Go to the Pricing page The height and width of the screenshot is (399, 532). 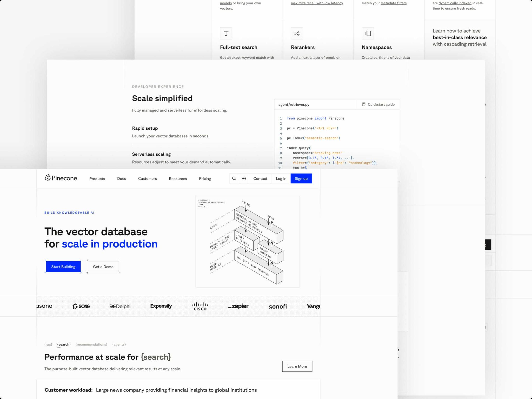205,179
